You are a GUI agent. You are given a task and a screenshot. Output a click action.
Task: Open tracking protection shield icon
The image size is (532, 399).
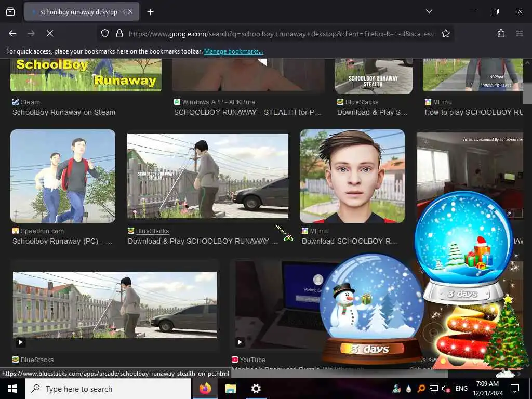click(105, 33)
